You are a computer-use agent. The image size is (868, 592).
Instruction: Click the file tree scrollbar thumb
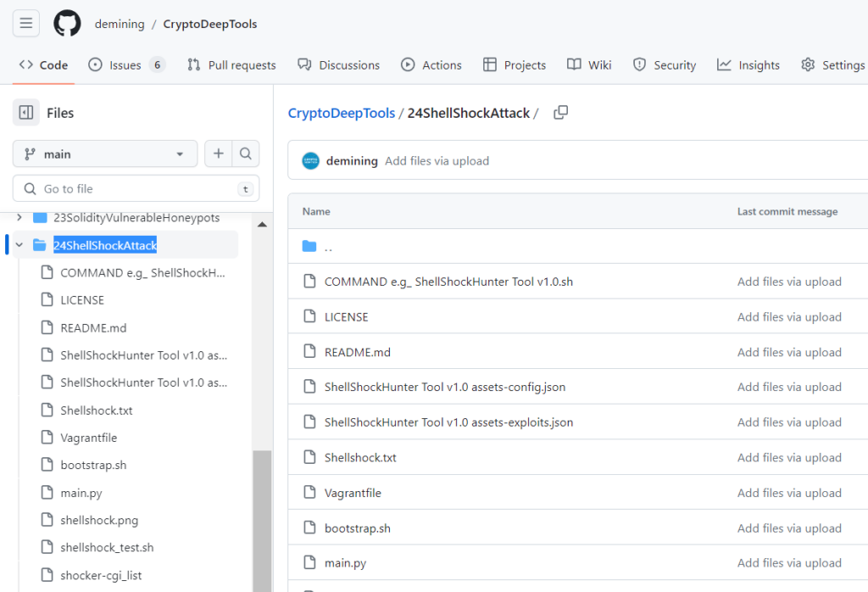tap(263, 521)
